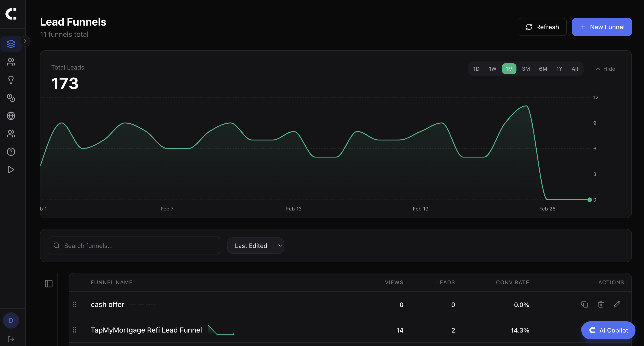644x346 pixels.
Task: Click the logout icon at sidebar bottom
Action: click(x=11, y=339)
